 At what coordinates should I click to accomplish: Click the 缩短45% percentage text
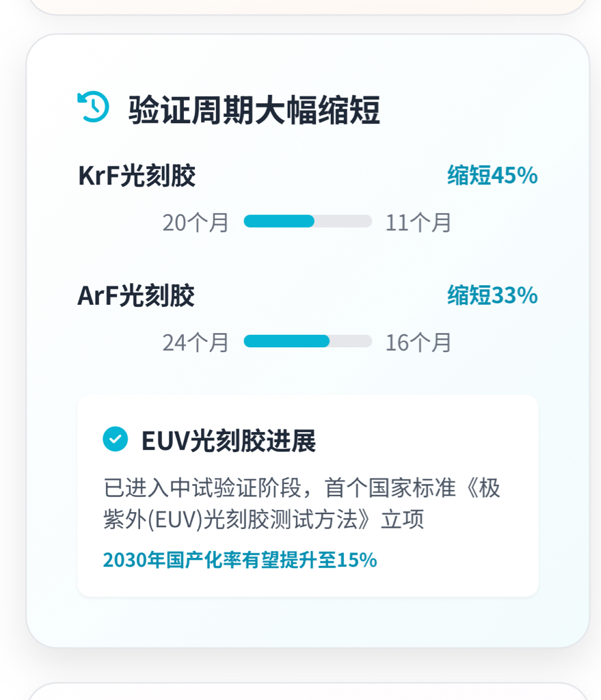492,175
